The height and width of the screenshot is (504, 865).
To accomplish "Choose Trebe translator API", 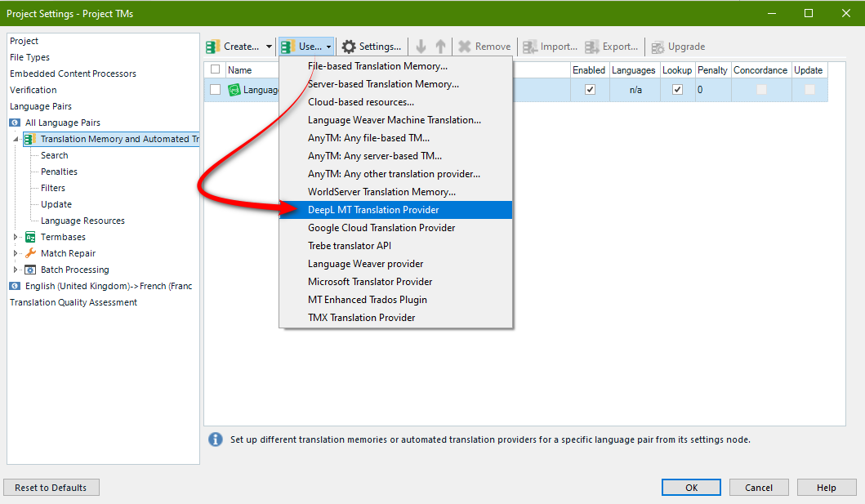I will click(396, 246).
